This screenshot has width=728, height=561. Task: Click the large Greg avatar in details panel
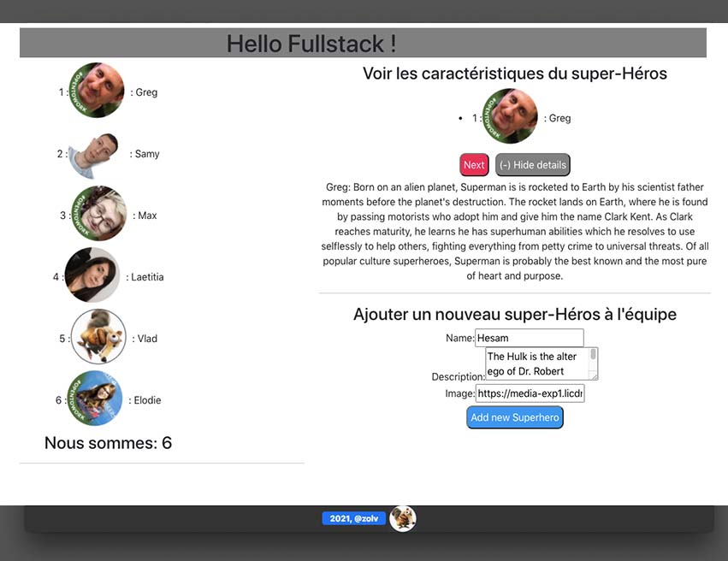(x=511, y=116)
